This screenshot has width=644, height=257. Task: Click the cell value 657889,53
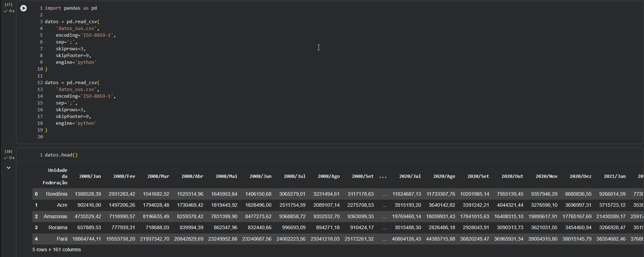coord(89,227)
